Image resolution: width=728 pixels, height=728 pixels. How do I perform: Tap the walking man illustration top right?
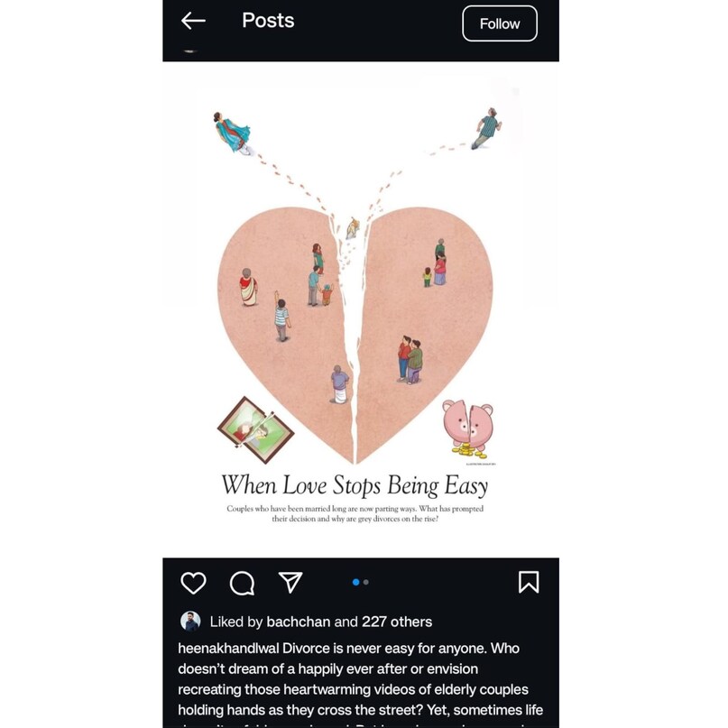pos(486,128)
